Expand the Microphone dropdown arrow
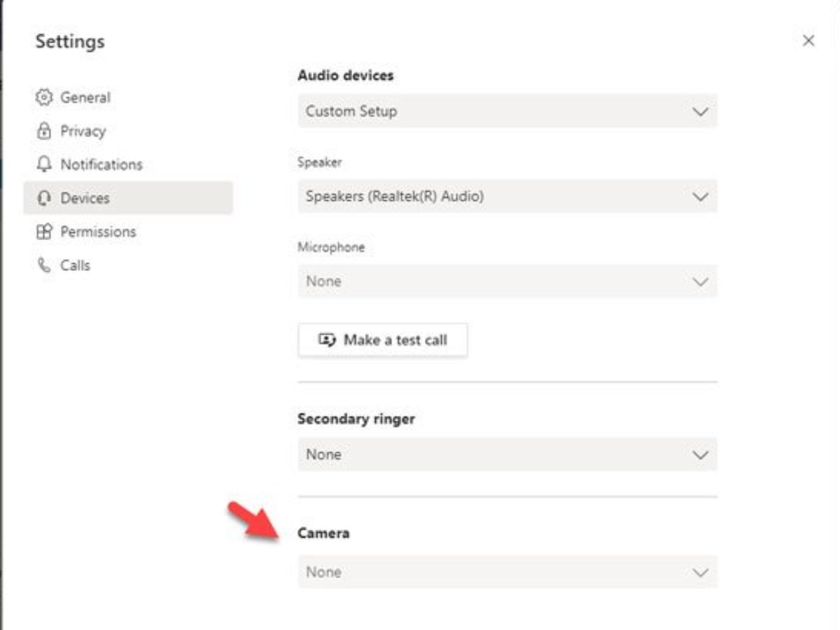This screenshot has height=630, width=840. pyautogui.click(x=700, y=281)
